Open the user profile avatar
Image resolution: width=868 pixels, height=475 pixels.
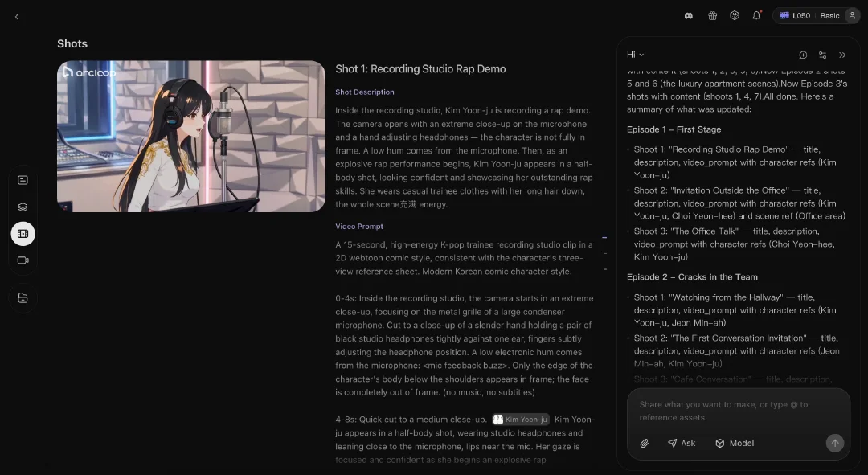click(853, 16)
